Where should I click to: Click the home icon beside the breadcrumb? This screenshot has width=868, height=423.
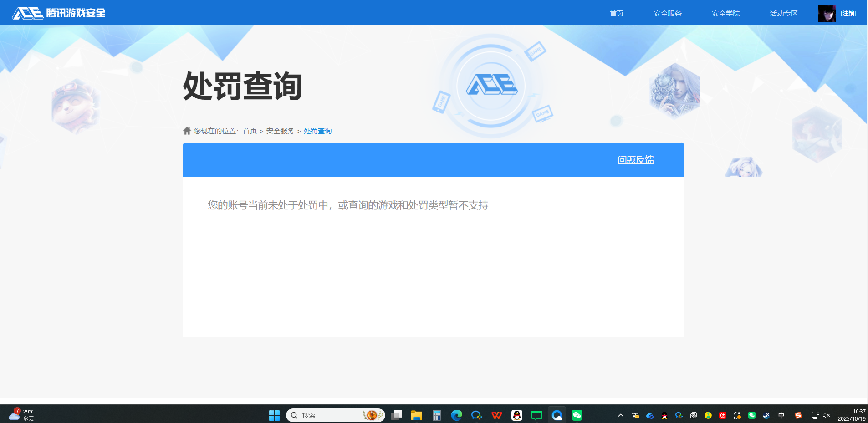[x=187, y=131]
